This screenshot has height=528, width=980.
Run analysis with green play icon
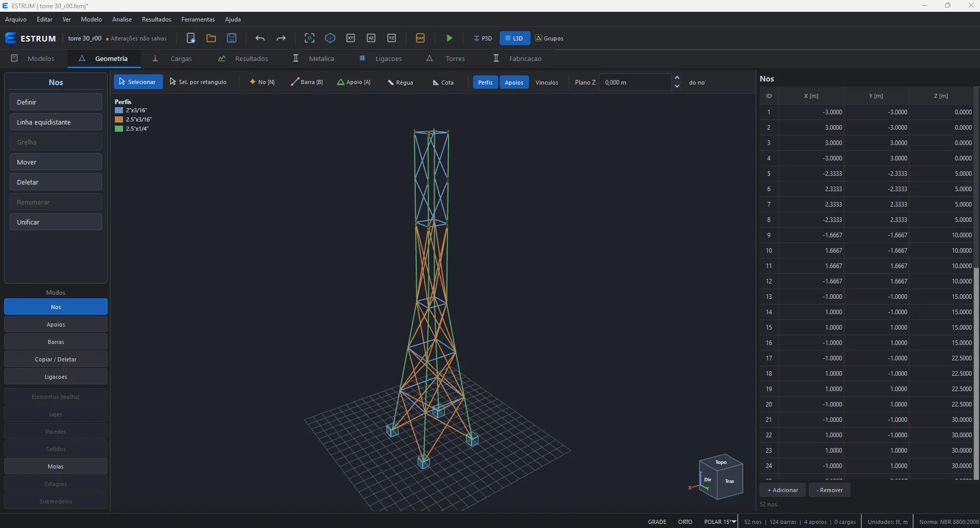click(x=450, y=38)
